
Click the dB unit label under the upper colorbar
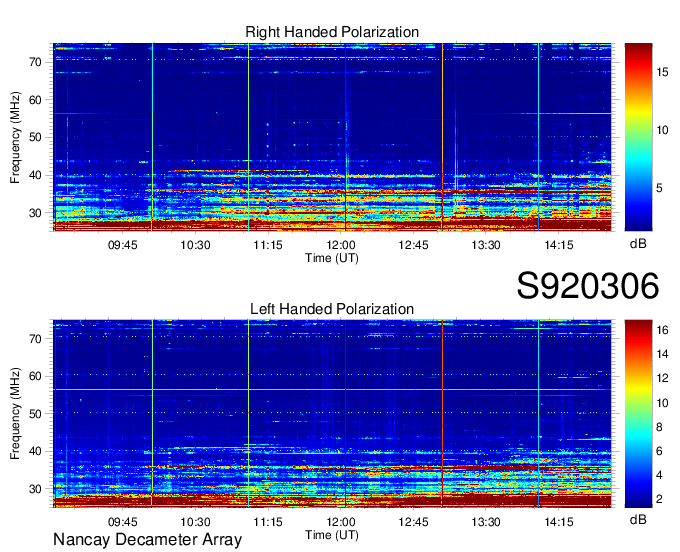pos(638,244)
